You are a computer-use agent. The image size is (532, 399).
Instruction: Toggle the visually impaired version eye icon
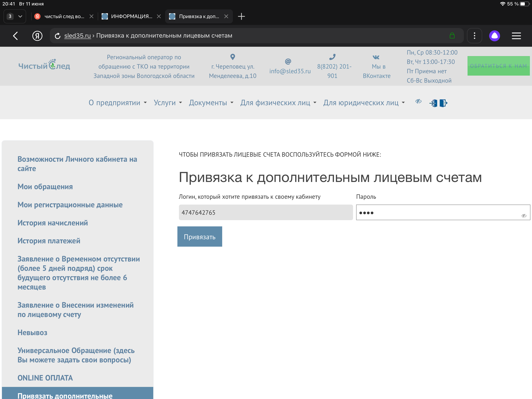pyautogui.click(x=418, y=101)
